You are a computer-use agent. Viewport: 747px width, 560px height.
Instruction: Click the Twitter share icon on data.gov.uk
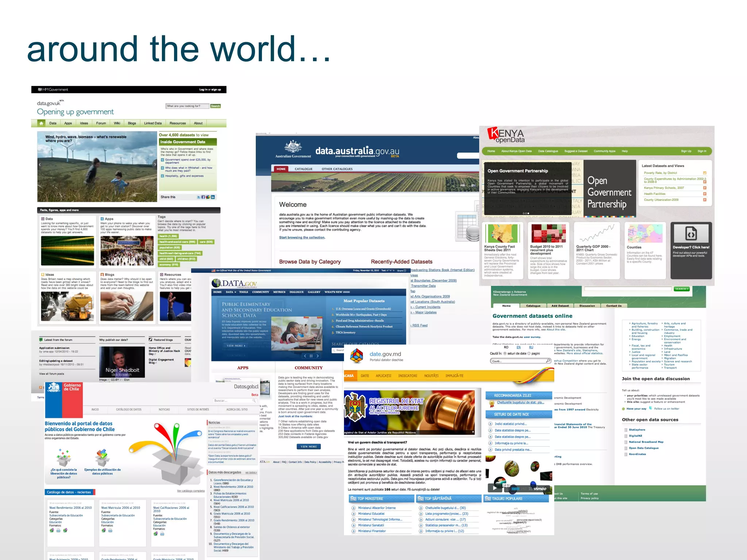click(199, 197)
